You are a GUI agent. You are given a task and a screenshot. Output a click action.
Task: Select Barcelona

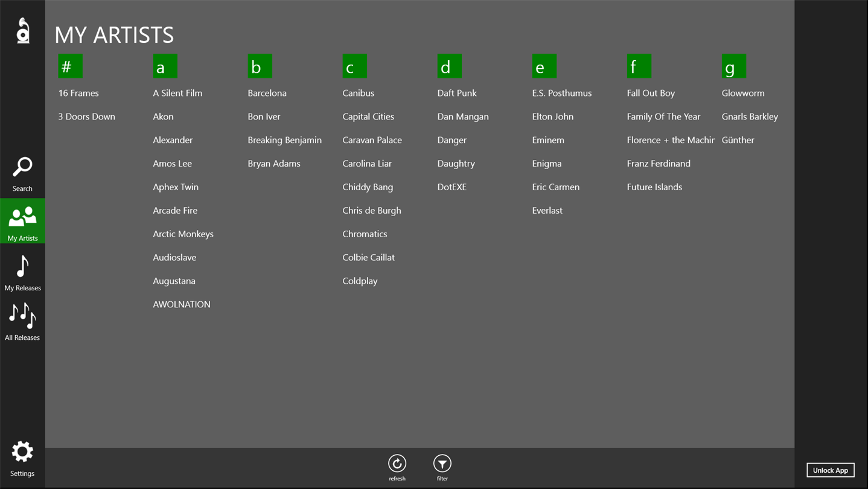[x=267, y=93]
